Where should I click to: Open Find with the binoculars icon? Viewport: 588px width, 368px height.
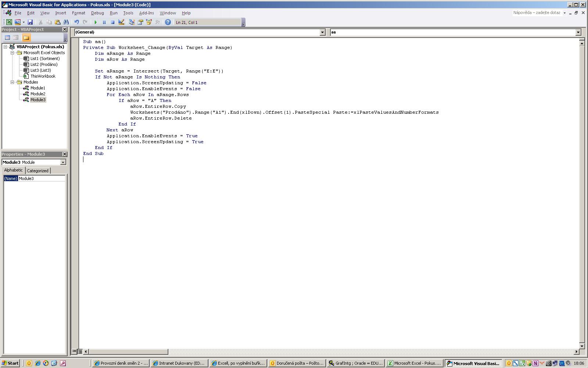pyautogui.click(x=66, y=22)
